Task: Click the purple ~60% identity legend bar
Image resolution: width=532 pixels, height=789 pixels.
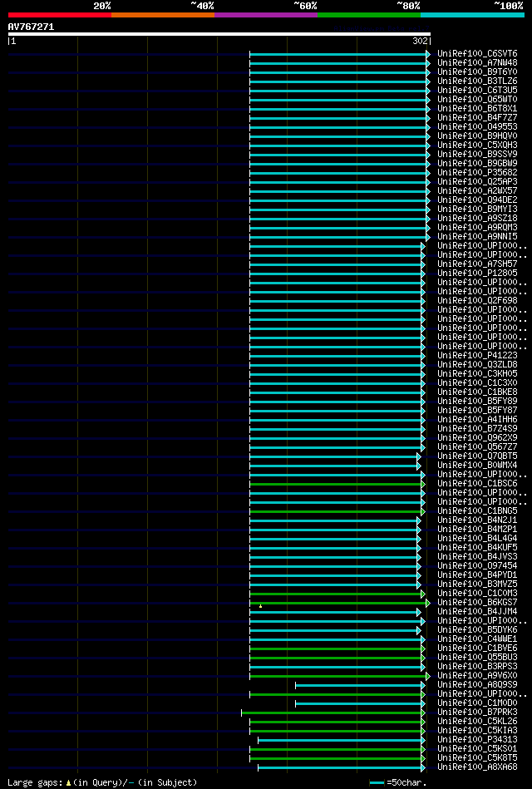Action: (266, 15)
